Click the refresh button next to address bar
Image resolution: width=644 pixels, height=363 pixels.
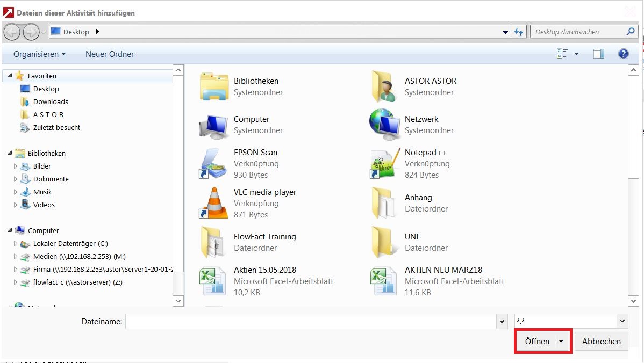pyautogui.click(x=519, y=32)
